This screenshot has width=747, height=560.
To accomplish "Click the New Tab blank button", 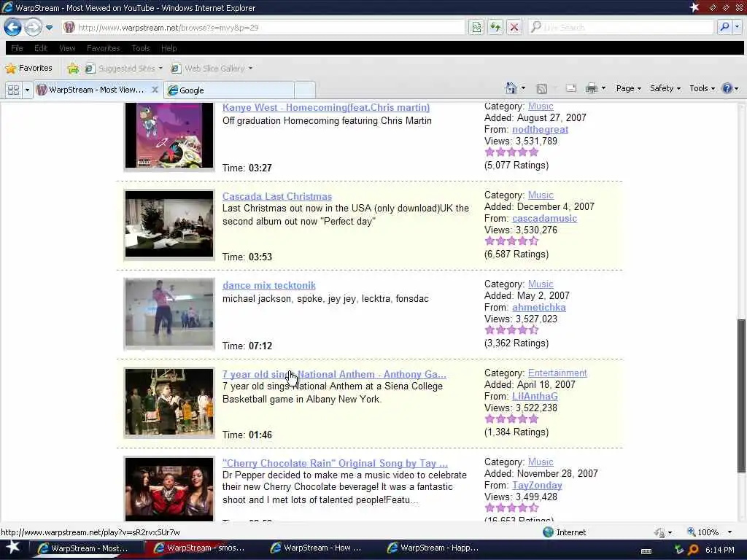I will tap(305, 90).
